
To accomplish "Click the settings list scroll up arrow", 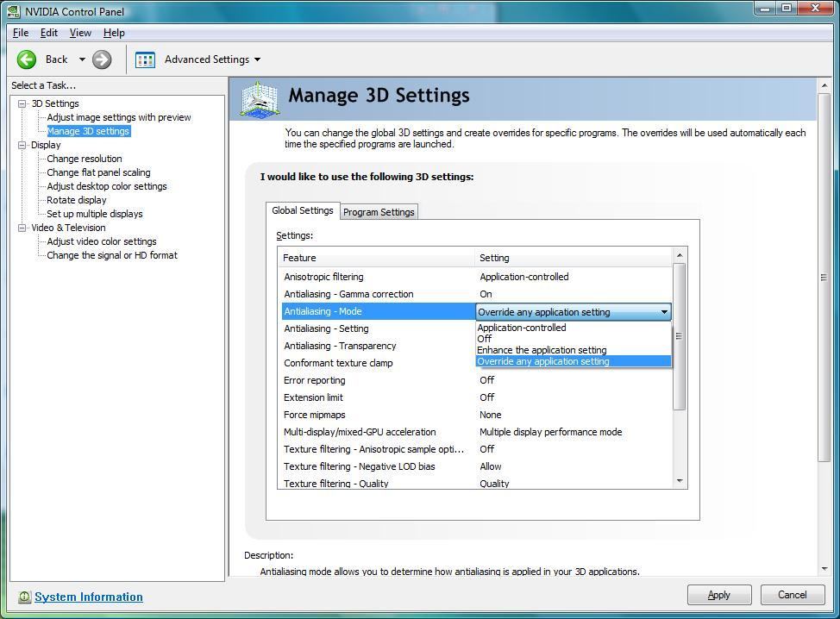I will pyautogui.click(x=680, y=255).
